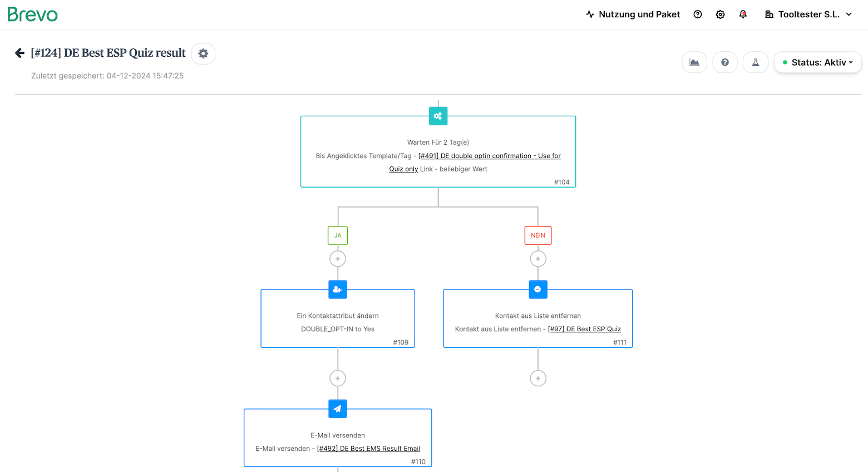868x472 pixels.
Task: Expand the Status: Aktiv dropdown
Action: click(817, 62)
